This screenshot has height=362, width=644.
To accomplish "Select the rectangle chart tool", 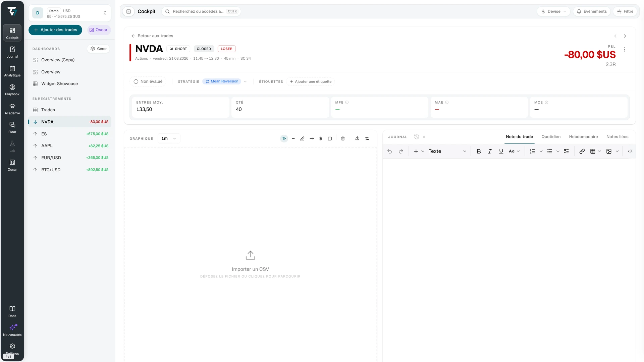I will tap(330, 138).
